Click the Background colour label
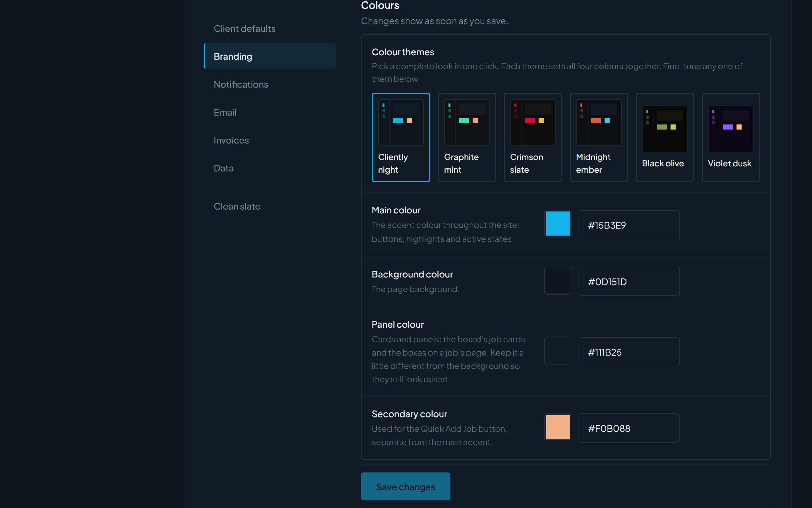The image size is (812, 508). pyautogui.click(x=412, y=274)
